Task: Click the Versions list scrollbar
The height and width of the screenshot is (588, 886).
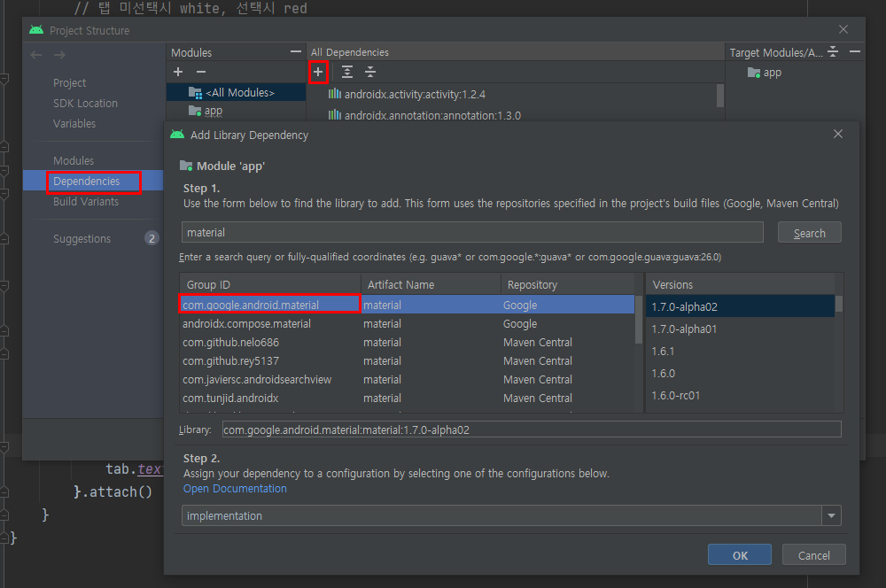Action: [x=839, y=304]
